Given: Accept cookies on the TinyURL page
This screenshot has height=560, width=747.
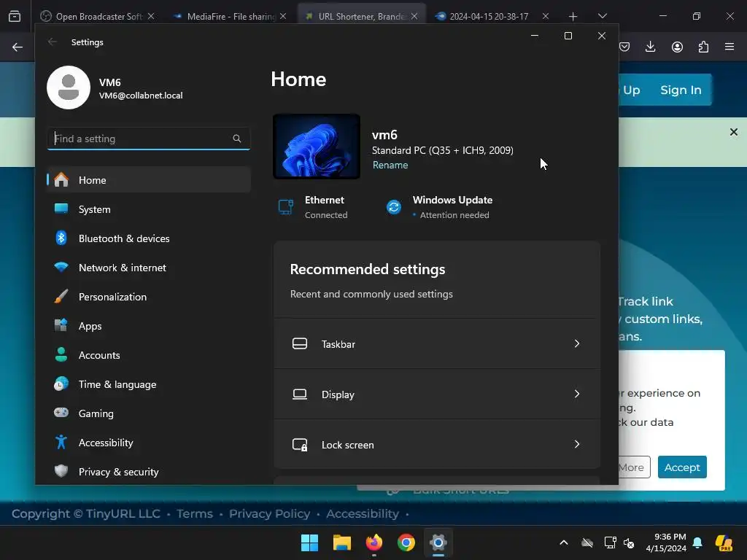Looking at the screenshot, I should (682, 467).
